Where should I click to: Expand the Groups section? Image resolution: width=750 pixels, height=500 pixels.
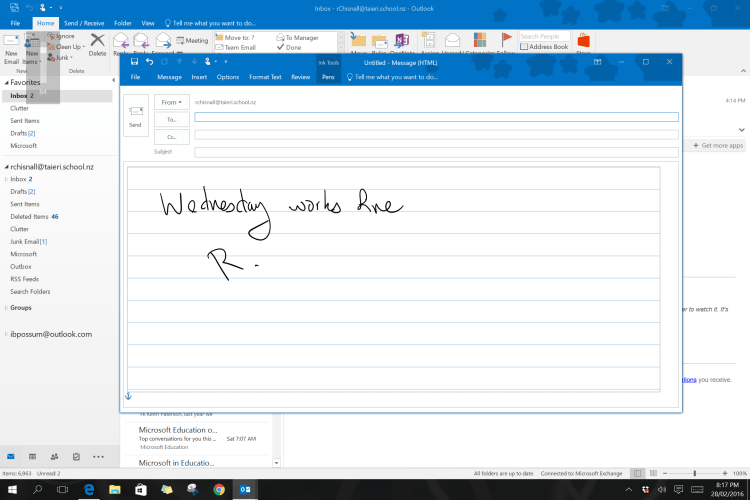coord(6,308)
